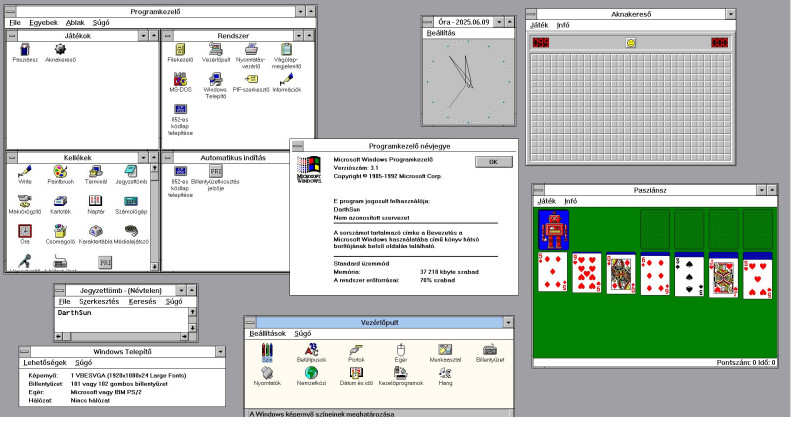Select the Billentyűzet keyboard icon in Vezérlőpult
The width and height of the screenshot is (800, 427).
[x=490, y=350]
